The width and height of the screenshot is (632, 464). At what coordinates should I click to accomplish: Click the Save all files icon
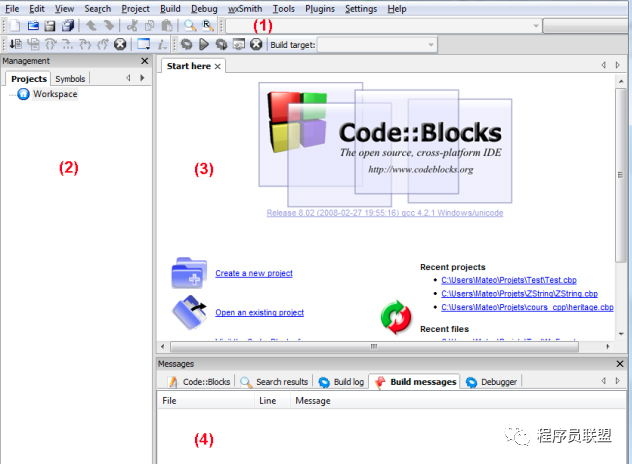[68, 26]
